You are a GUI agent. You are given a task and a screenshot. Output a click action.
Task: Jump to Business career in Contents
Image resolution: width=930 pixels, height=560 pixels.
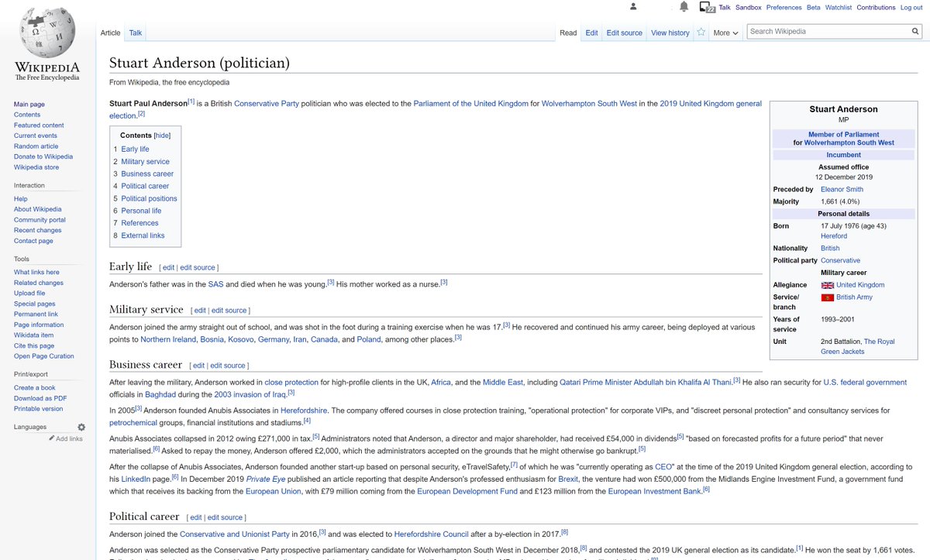[147, 173]
